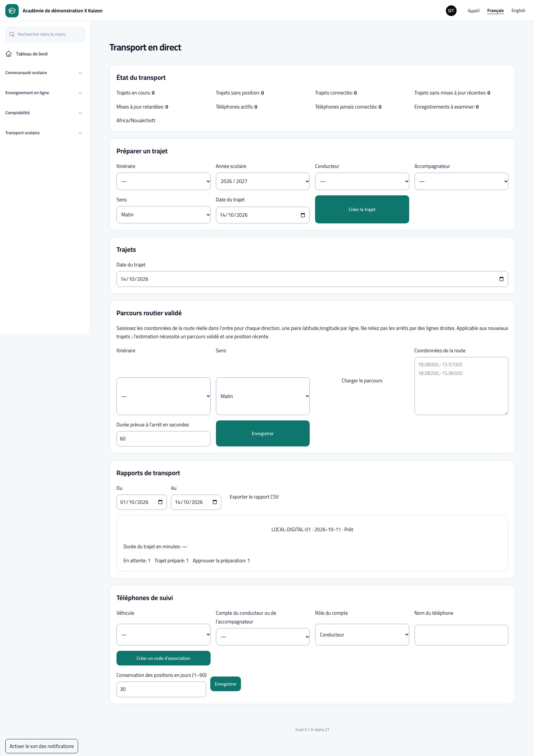Expand Enseignement en ligne menu section
Image resolution: width=534 pixels, height=756 pixels.
click(44, 93)
